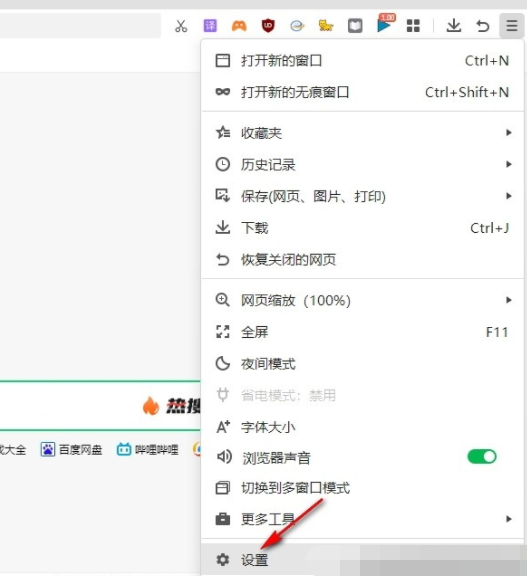This screenshot has height=576, width=527.
Task: Click the new window icon in menu
Action: (223, 61)
